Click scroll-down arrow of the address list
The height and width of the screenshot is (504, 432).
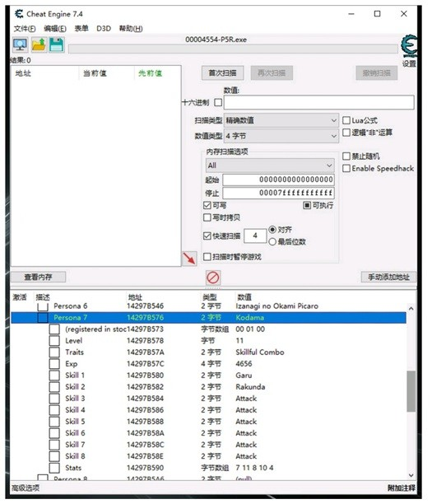[411, 475]
